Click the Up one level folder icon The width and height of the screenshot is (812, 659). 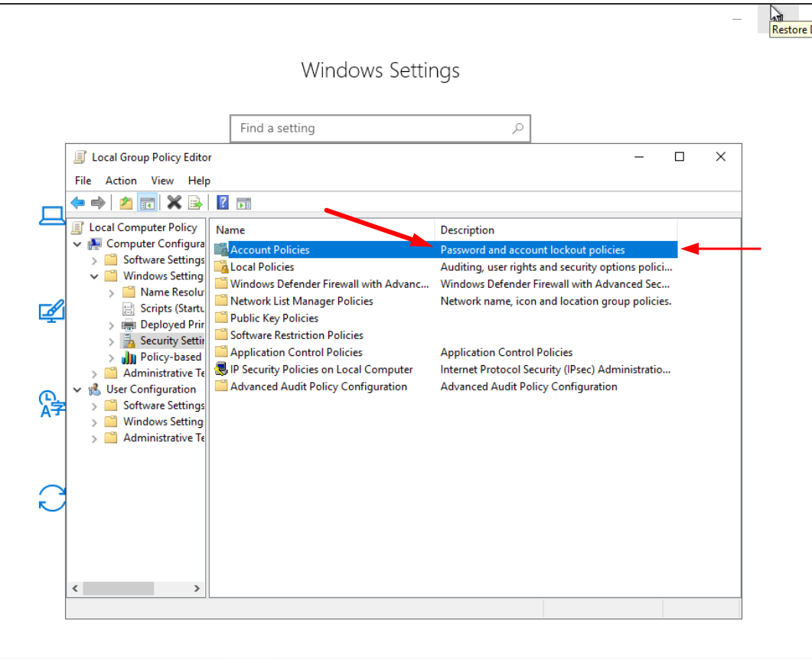click(x=126, y=203)
